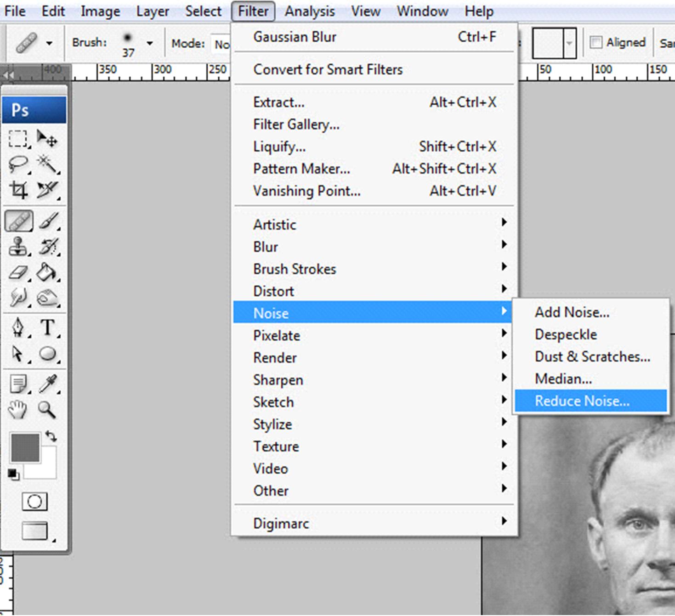Screen dimensions: 675x616
Task: Pick the Eyedropper tool
Action: click(x=47, y=384)
